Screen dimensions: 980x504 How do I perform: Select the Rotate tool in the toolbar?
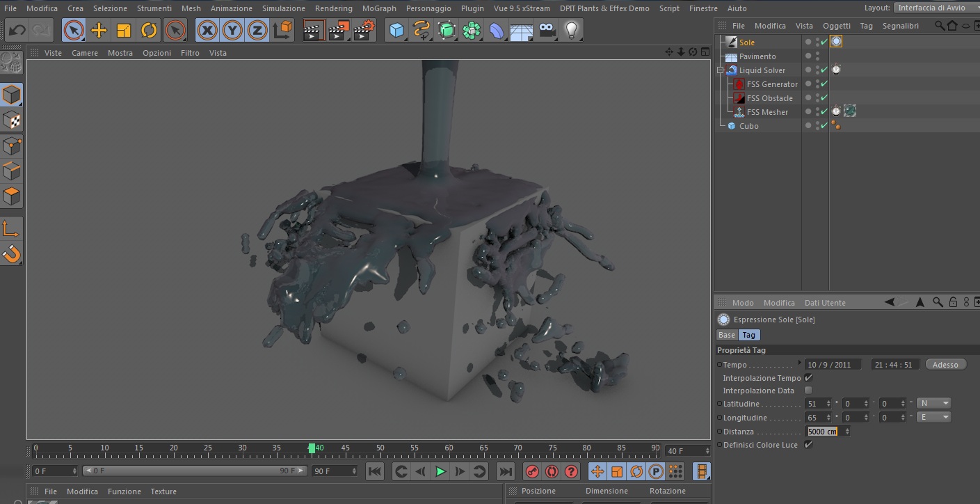149,30
